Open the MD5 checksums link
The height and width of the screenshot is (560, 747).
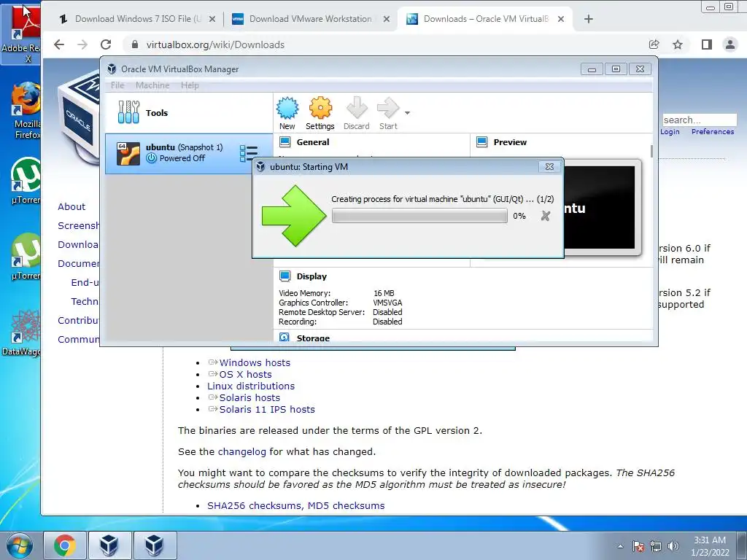point(346,506)
